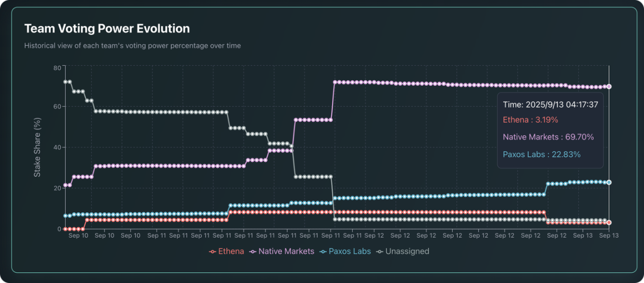Image resolution: width=644 pixels, height=283 pixels.
Task: Toggle the Ethena series via its legend label
Action: (x=231, y=252)
